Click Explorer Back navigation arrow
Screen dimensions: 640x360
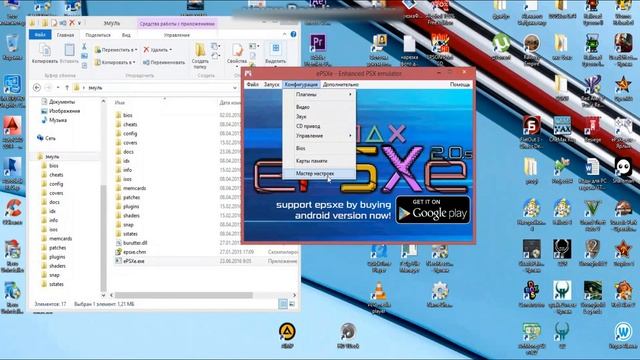[x=37, y=88]
